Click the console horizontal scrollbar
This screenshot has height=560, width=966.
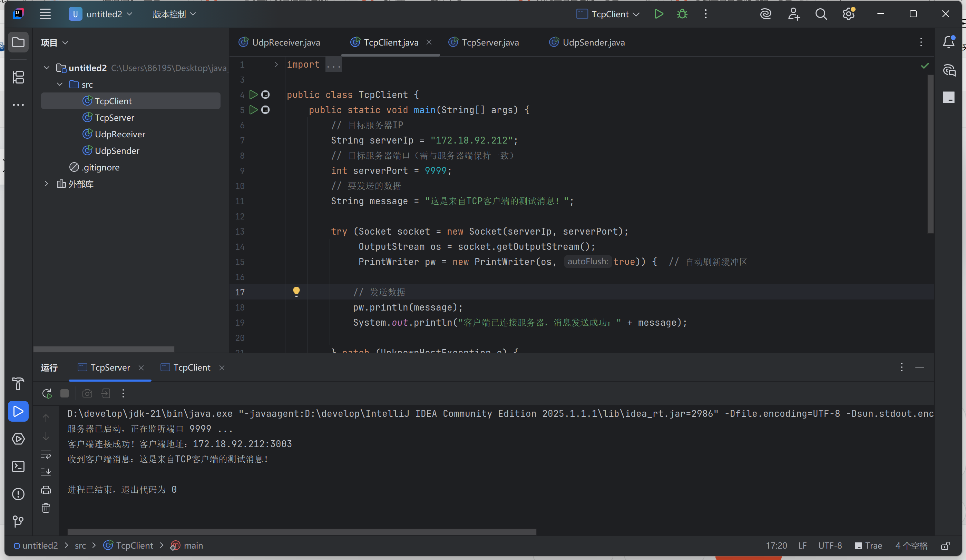coord(301,532)
